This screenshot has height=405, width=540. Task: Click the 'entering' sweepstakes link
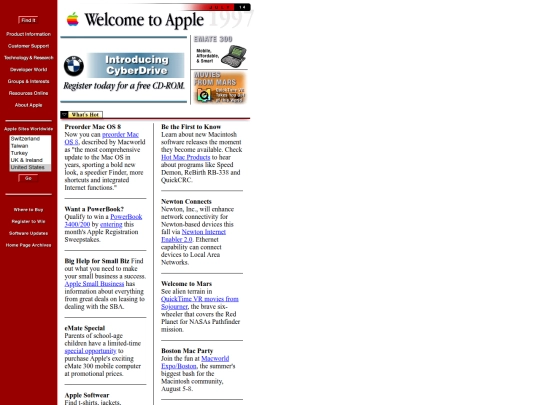tap(111, 225)
